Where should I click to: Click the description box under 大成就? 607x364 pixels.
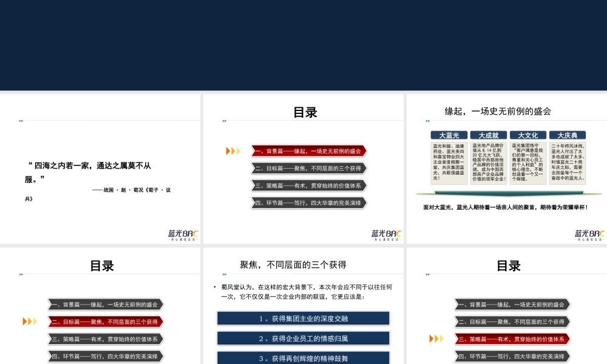489,163
